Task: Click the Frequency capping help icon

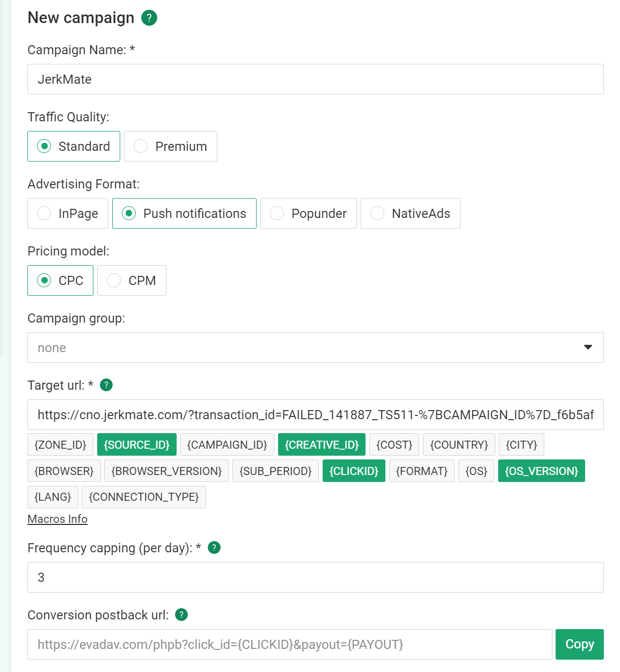Action: click(214, 547)
